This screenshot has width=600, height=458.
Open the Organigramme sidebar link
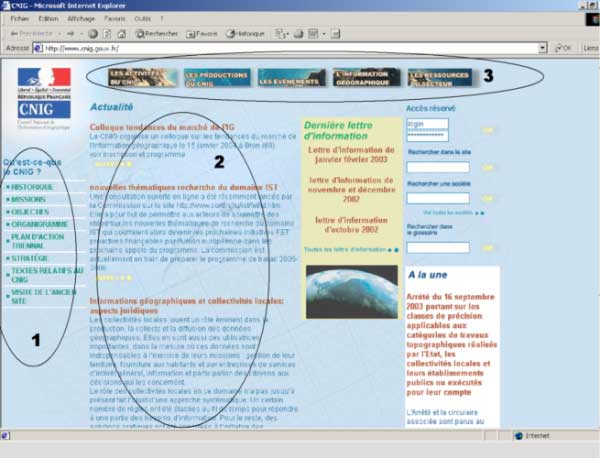39,224
